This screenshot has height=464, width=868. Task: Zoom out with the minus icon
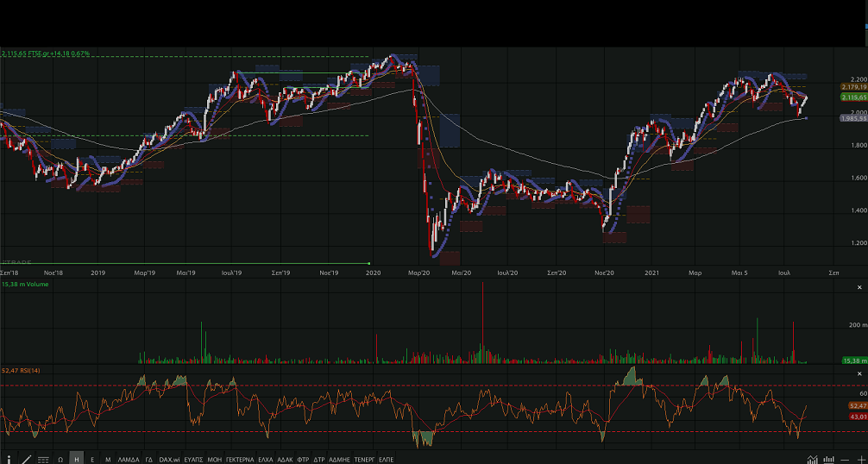pos(846,459)
